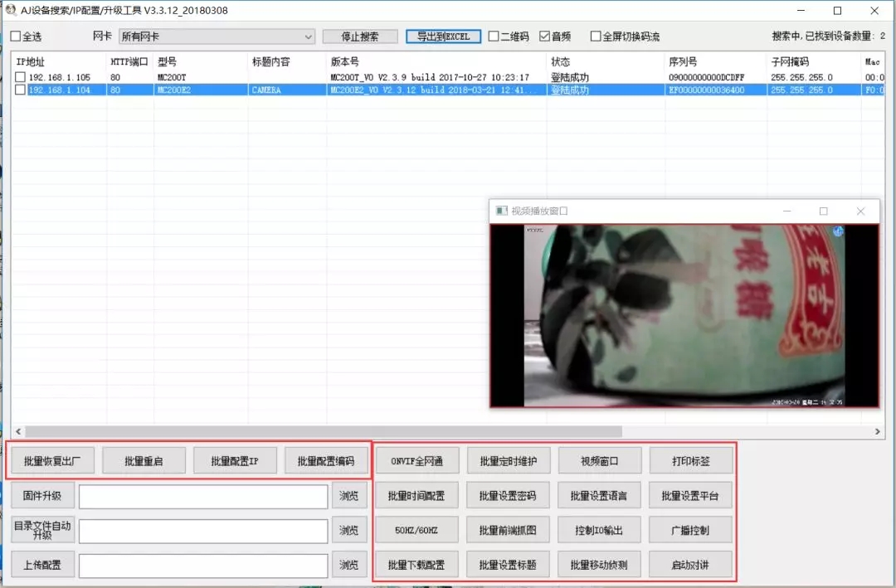This screenshot has width=896, height=588.
Task: Click 浏览 next to 上传配置 field
Action: pyautogui.click(x=349, y=566)
